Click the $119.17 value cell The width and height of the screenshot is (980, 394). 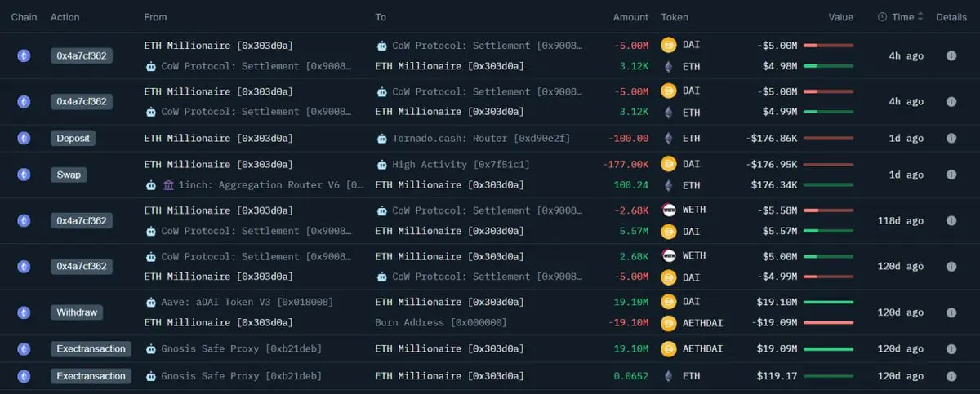(777, 376)
